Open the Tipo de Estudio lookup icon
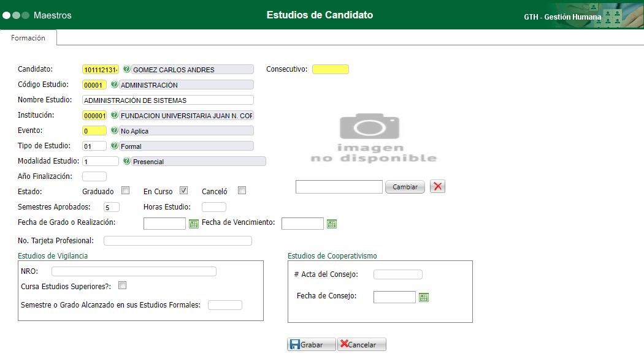Image resolution: width=644 pixels, height=359 pixels. click(x=114, y=146)
